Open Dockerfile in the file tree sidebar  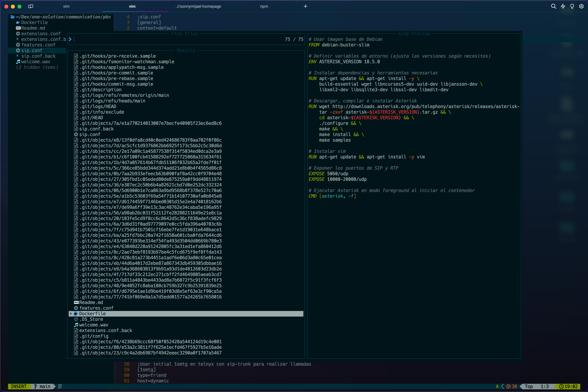(x=34, y=23)
